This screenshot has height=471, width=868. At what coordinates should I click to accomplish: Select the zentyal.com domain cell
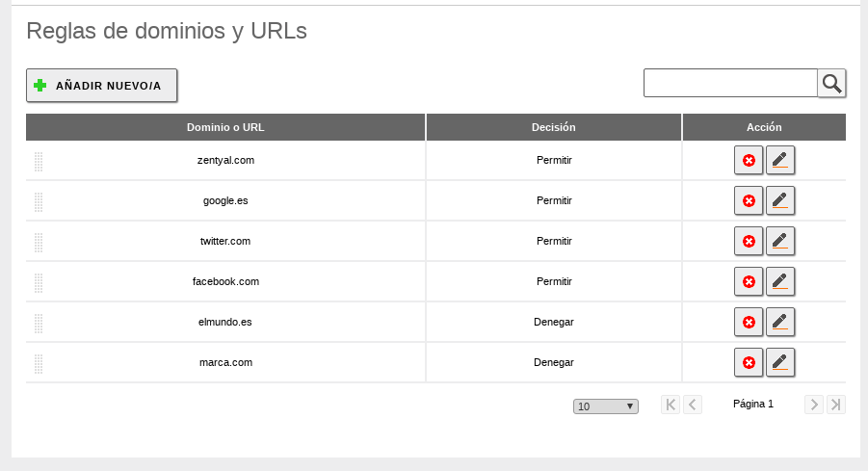click(x=225, y=160)
